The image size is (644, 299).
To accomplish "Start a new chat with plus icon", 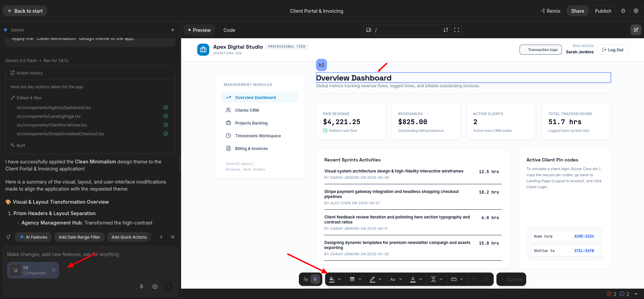I will 173,30.
